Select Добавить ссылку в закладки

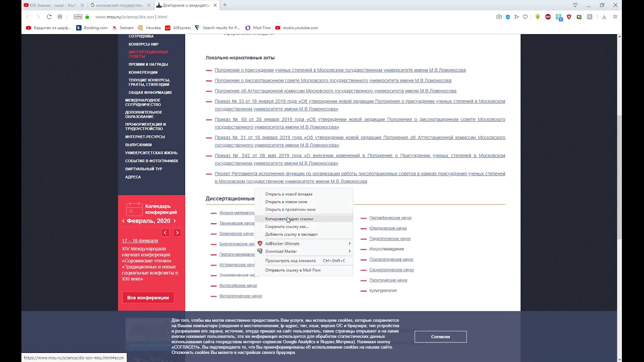(304, 234)
